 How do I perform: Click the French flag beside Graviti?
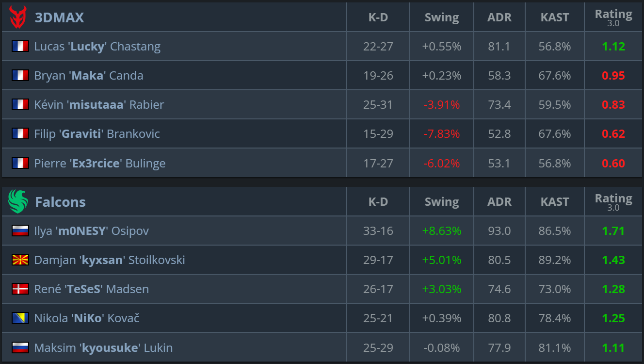[20, 134]
